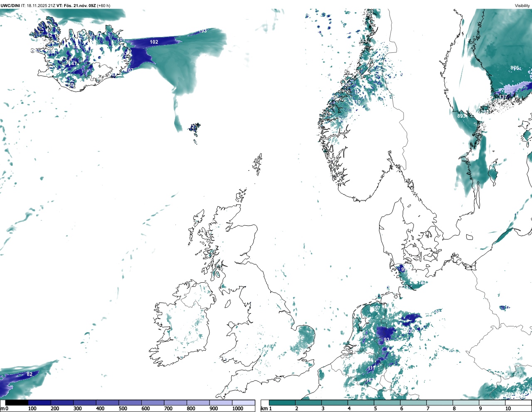The width and height of the screenshot is (532, 412).
Task: Click the lightest lavender swatch past 1000 m
Action: (x=243, y=402)
